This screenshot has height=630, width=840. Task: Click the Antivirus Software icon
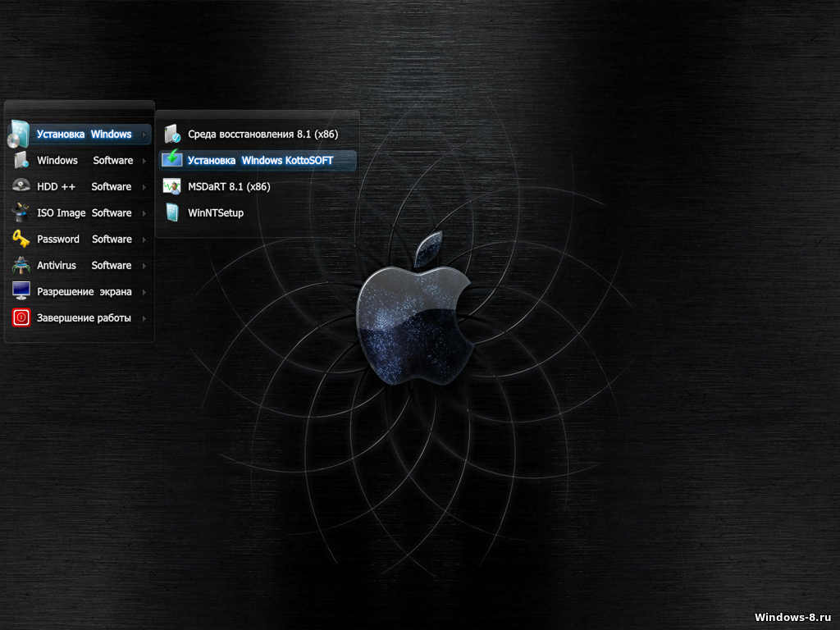21,265
